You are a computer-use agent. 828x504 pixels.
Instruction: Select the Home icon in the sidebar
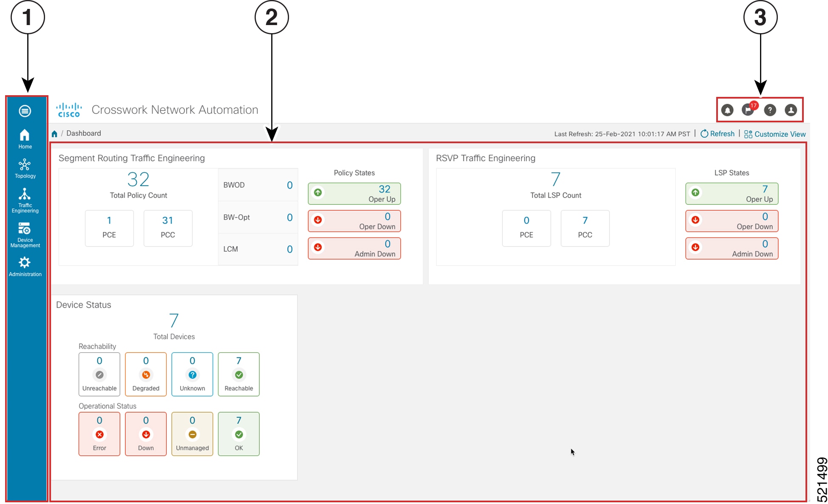click(x=25, y=139)
